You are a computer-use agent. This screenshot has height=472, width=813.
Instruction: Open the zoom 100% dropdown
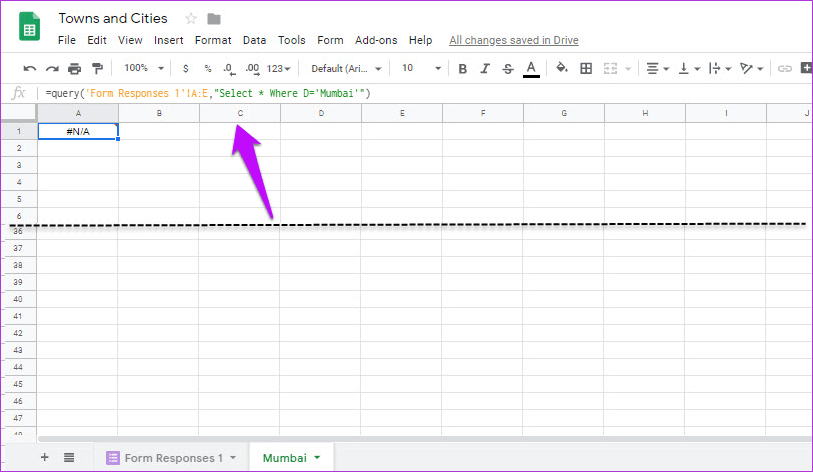pyautogui.click(x=142, y=68)
